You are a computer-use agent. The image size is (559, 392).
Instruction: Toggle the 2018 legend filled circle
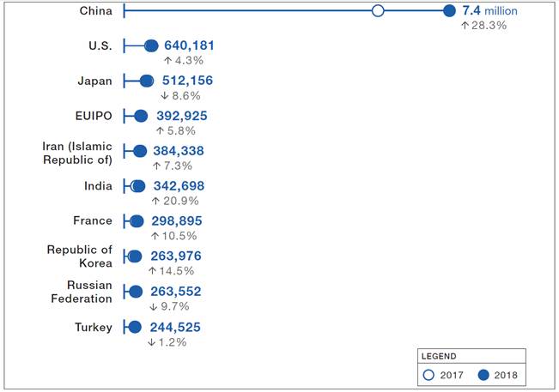[x=485, y=374]
